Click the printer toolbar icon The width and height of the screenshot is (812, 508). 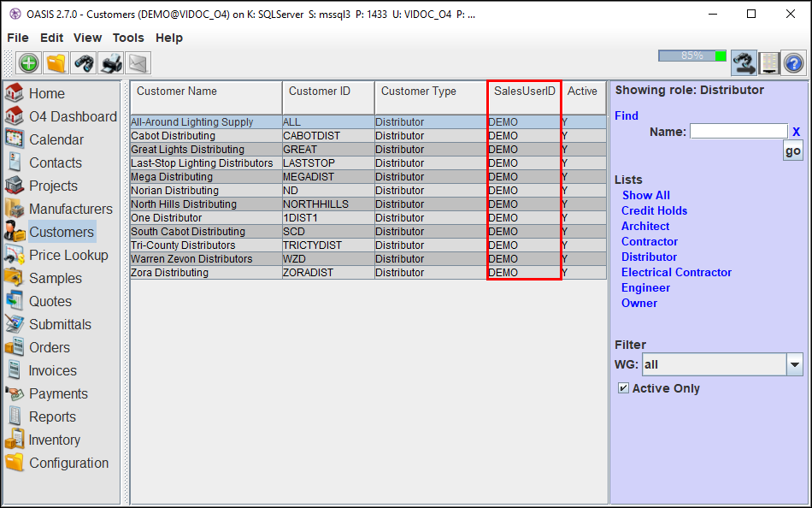click(111, 63)
